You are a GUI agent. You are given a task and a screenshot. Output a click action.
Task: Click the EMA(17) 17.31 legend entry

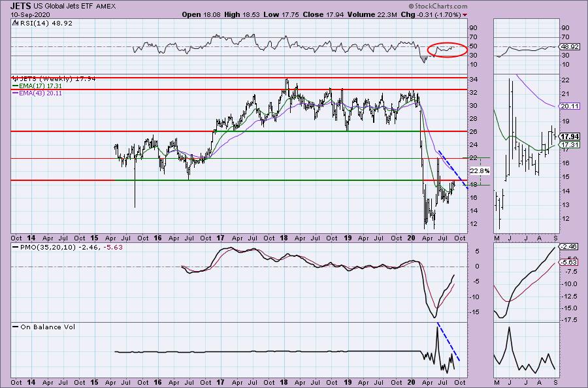tap(37, 86)
